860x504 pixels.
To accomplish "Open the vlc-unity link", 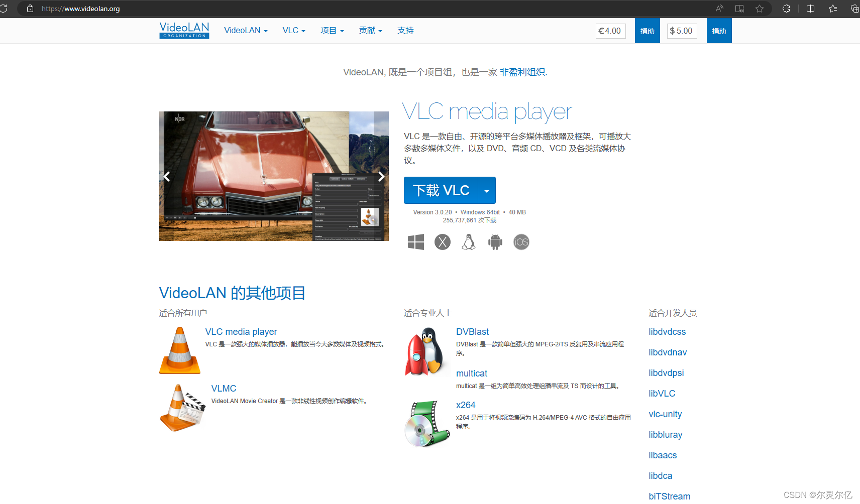I will 665,414.
